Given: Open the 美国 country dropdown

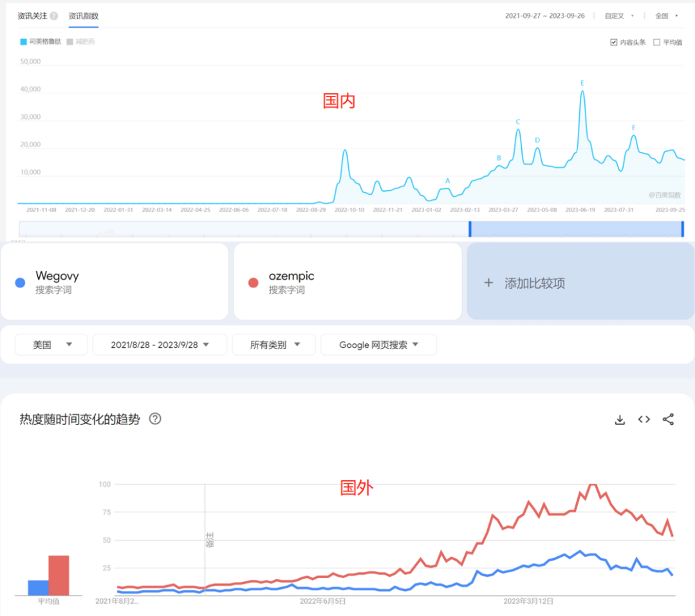Looking at the screenshot, I should tap(51, 345).
